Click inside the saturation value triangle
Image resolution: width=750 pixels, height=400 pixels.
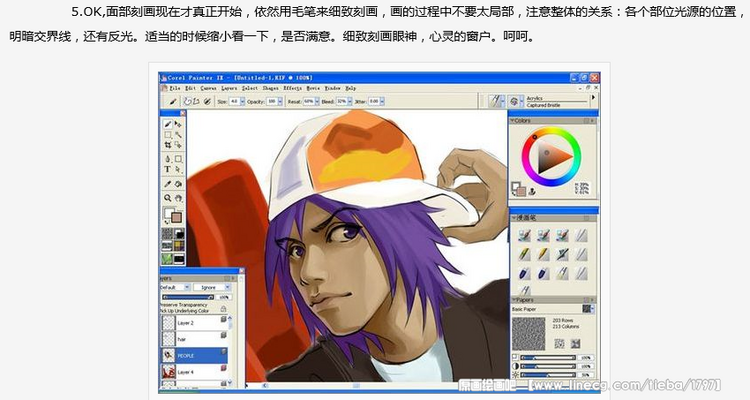coord(550,156)
